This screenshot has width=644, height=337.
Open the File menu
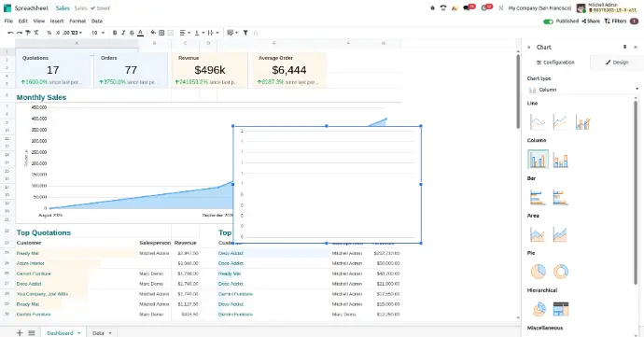pos(8,21)
